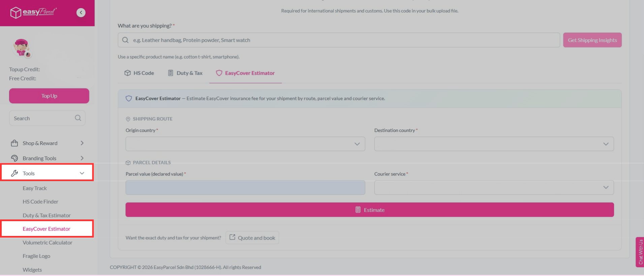This screenshot has height=276, width=644.
Task: Click the wrench icon next to Tools
Action: tap(14, 173)
